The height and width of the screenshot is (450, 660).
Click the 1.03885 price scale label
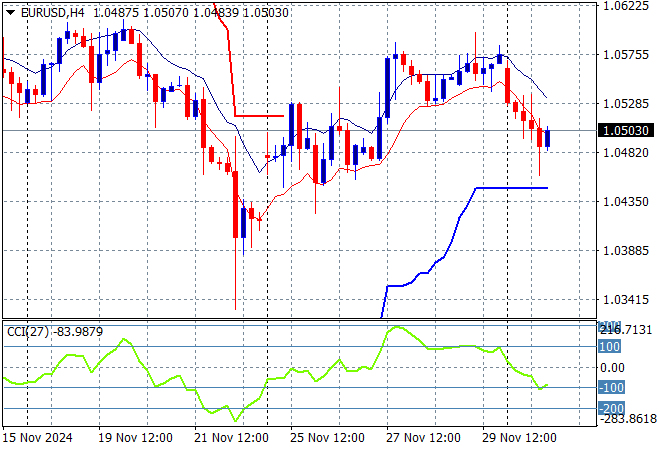[626, 250]
